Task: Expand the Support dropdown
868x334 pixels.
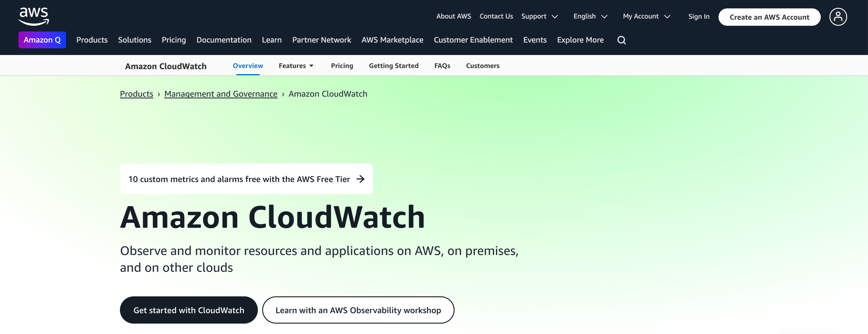Action: 539,16
